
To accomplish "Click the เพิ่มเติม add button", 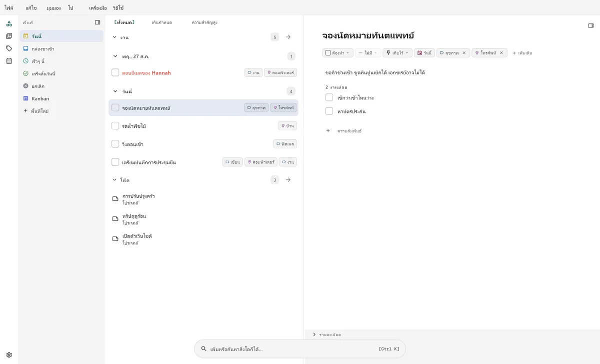I will pyautogui.click(x=522, y=53).
